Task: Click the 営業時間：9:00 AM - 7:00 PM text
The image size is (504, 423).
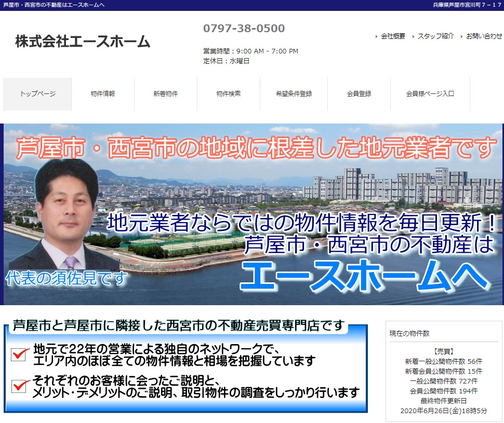Action: point(251,51)
